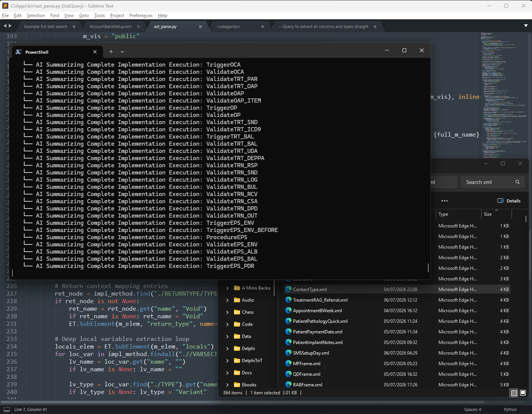The width and height of the screenshot is (532, 414).
Task: Open the PowerShell tab dropdown chevron
Action: [x=122, y=52]
